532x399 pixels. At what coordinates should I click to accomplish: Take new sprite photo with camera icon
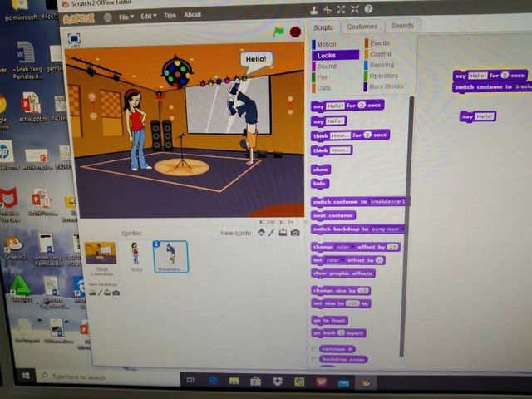293,233
